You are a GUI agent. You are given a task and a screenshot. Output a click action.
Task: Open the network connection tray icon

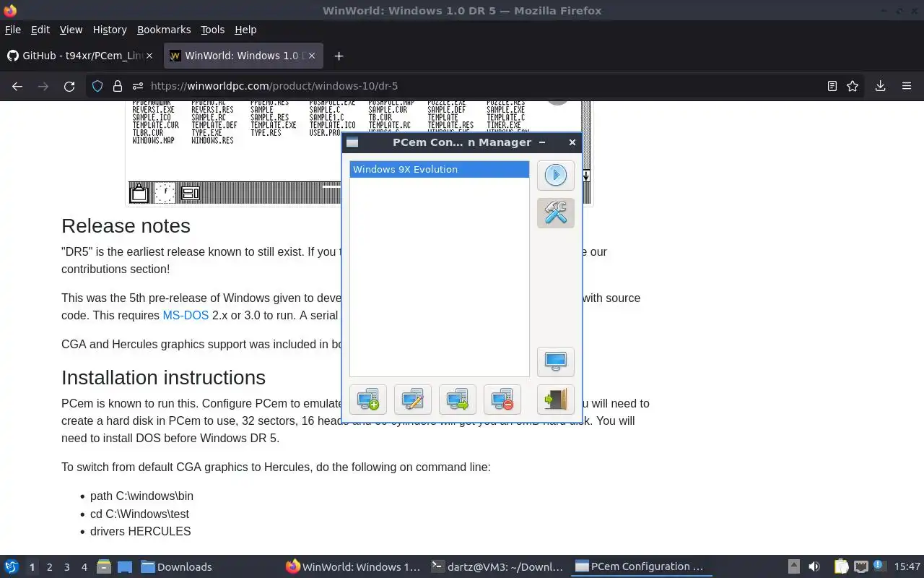coord(860,567)
